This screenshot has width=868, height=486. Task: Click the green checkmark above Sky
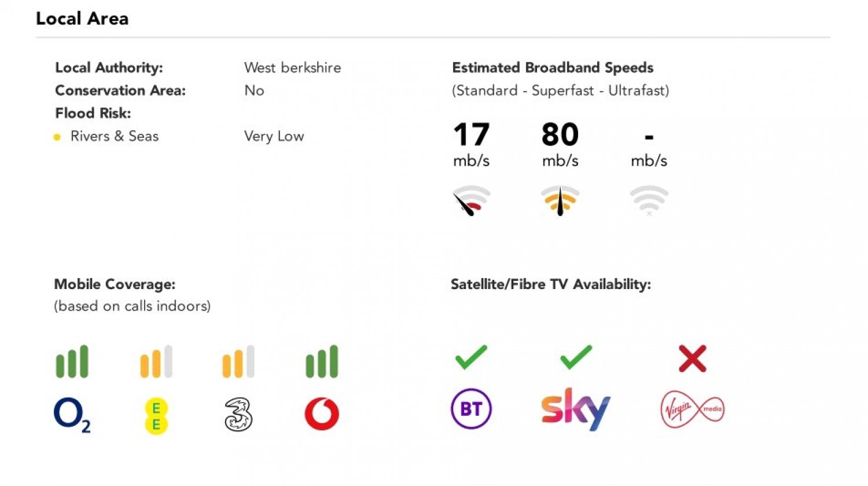[576, 357]
